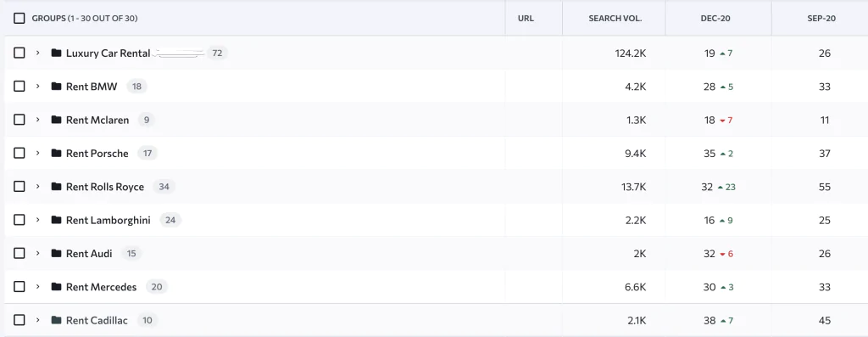Click the Rent Lamborghini folder icon
Image resolution: width=868 pixels, height=337 pixels.
pos(56,220)
